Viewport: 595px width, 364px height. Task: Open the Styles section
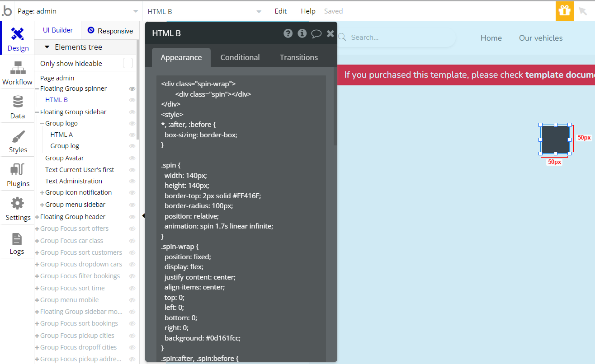[18, 140]
